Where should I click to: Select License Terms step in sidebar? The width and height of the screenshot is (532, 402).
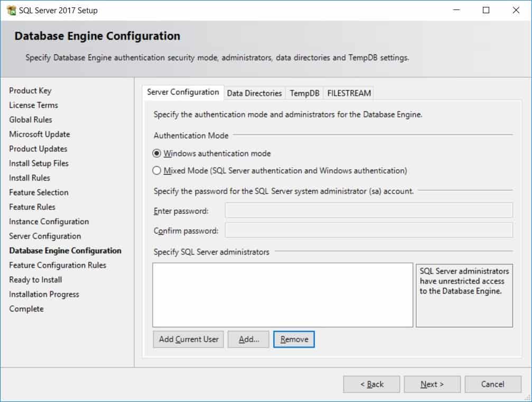pyautogui.click(x=34, y=105)
